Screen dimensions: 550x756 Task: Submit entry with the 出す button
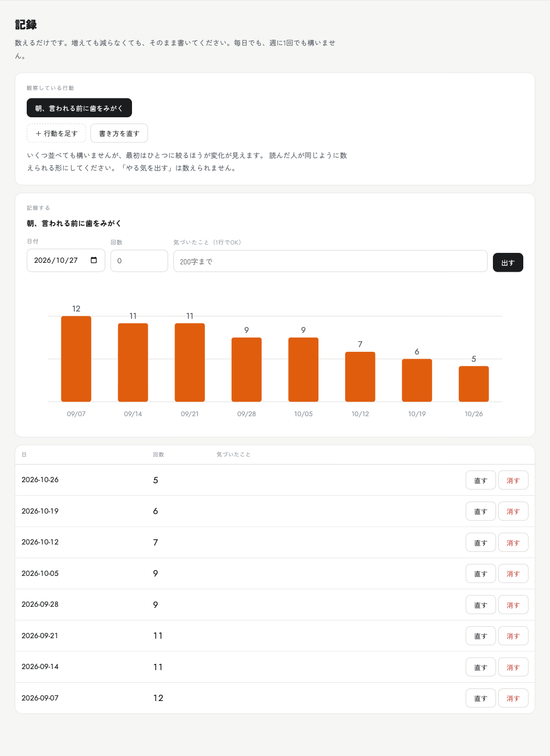(x=508, y=262)
